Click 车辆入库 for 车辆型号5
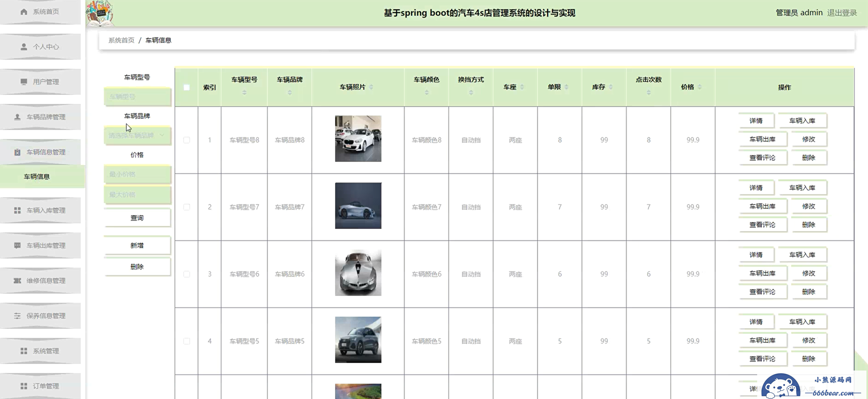The width and height of the screenshot is (868, 399). pyautogui.click(x=802, y=322)
